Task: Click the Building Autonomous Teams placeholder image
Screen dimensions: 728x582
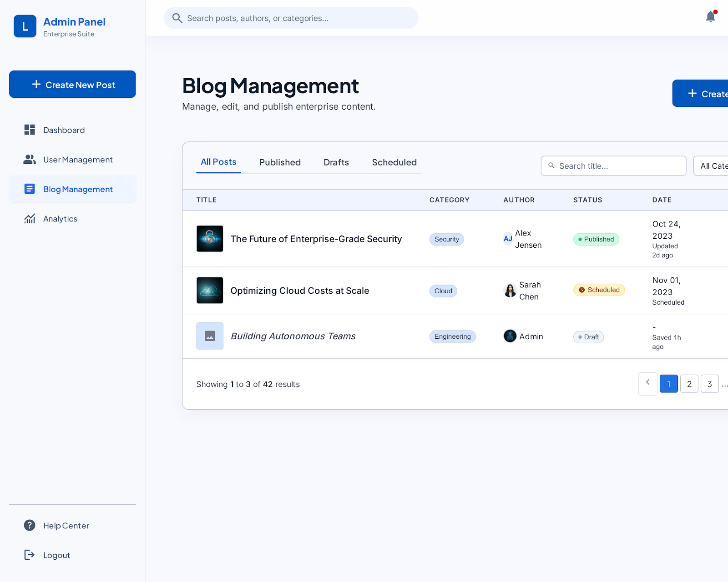Action: pyautogui.click(x=210, y=336)
